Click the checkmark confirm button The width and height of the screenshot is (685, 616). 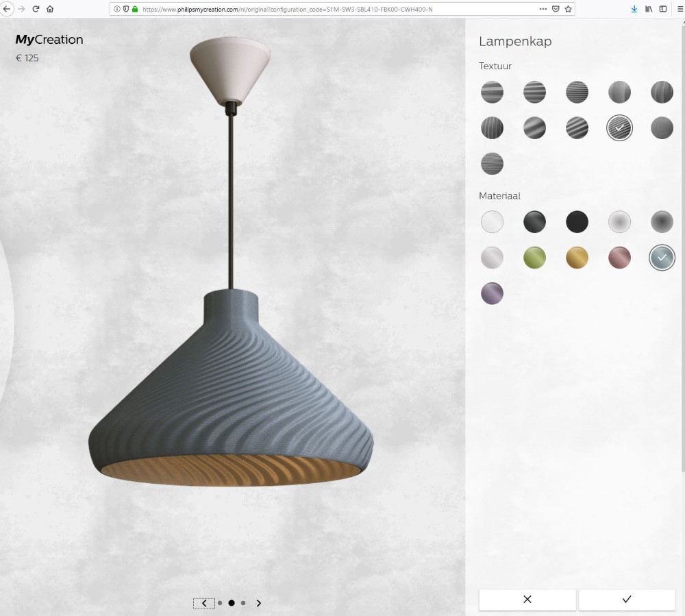tap(626, 600)
